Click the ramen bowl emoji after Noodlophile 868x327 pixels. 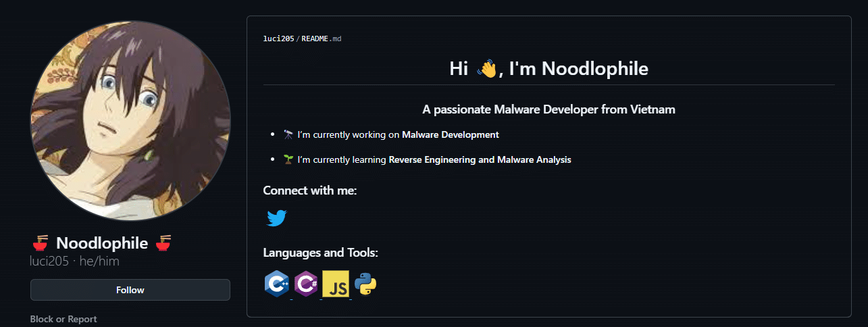click(x=163, y=243)
